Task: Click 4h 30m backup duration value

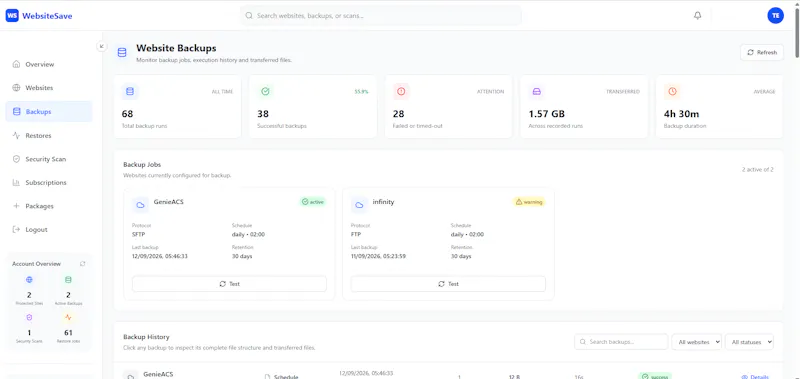Action: (681, 114)
